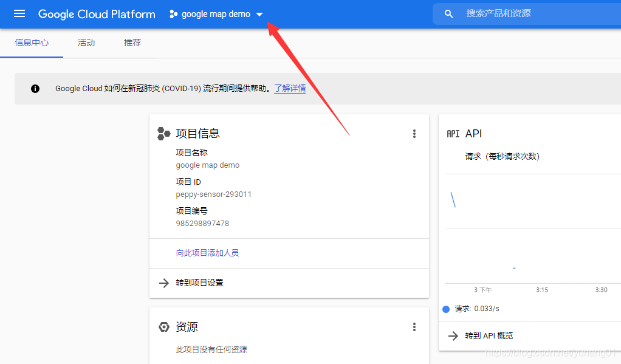Switch to the 信息中心 tab
The image size is (621, 364).
tap(32, 43)
